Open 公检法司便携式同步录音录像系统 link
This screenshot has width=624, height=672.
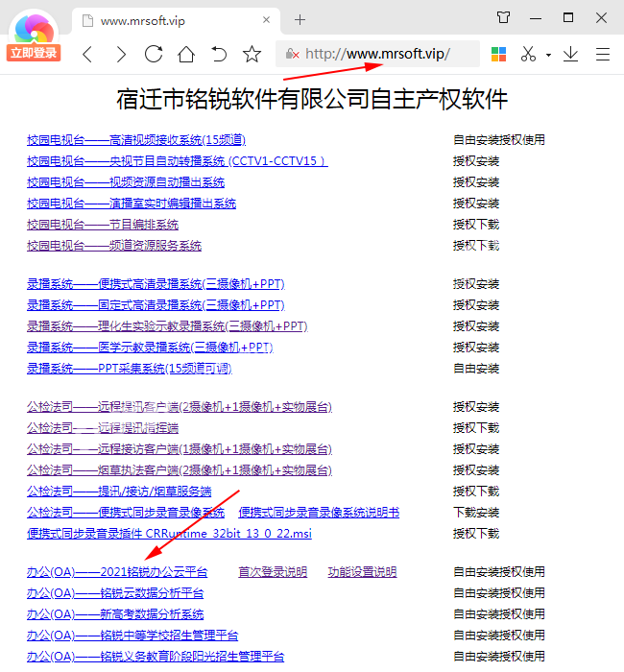[126, 513]
